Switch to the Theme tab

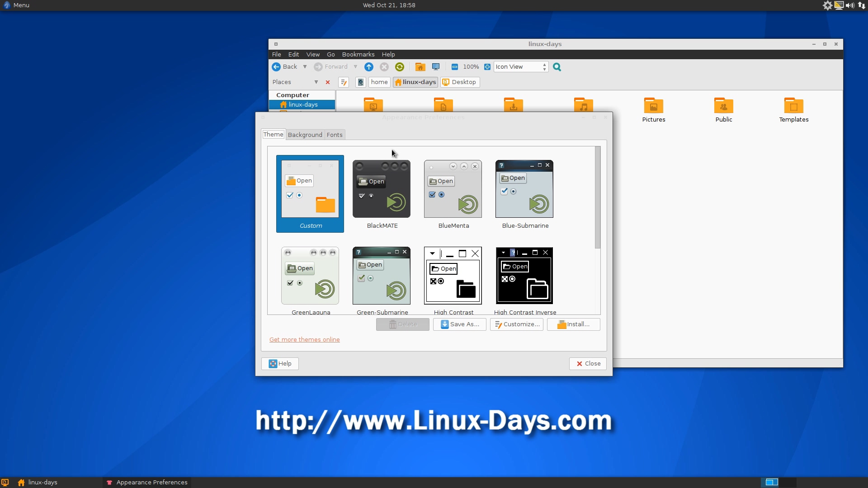[274, 135]
